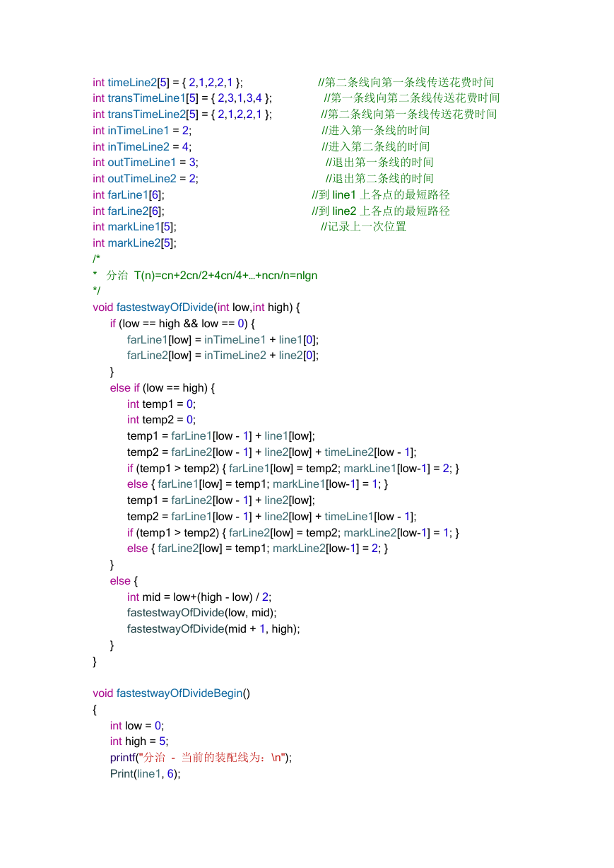
Task: Click the declaration 'int markLine2[5];'
Action: click(x=134, y=243)
